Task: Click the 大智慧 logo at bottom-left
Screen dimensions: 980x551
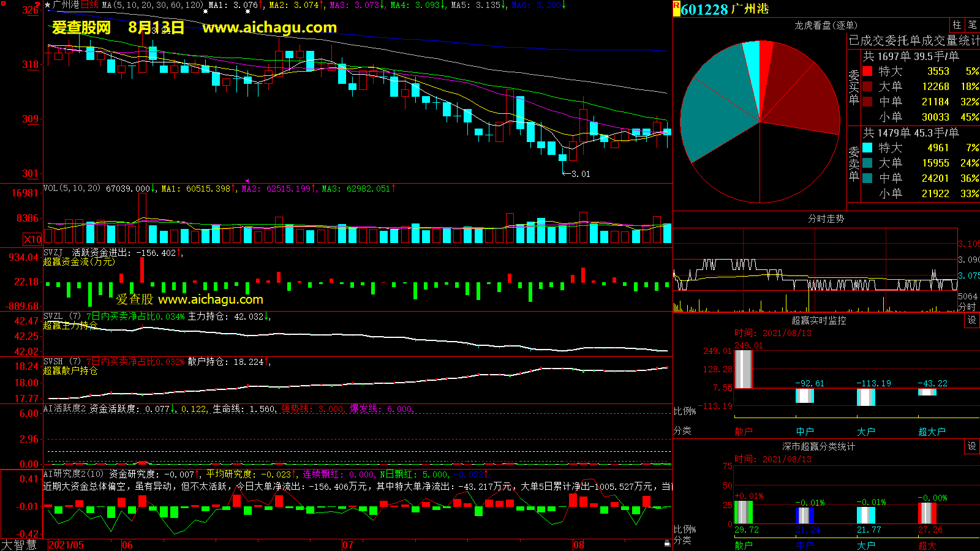Action: [x=19, y=544]
